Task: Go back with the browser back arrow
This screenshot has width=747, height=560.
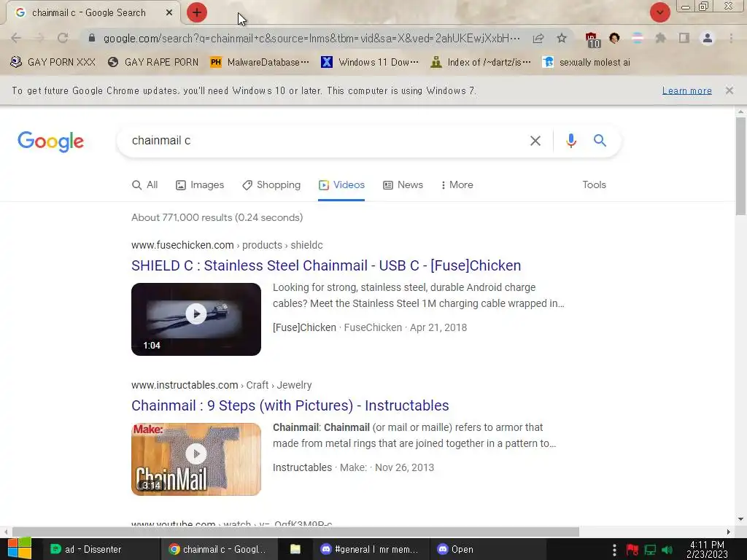Action: (16, 38)
